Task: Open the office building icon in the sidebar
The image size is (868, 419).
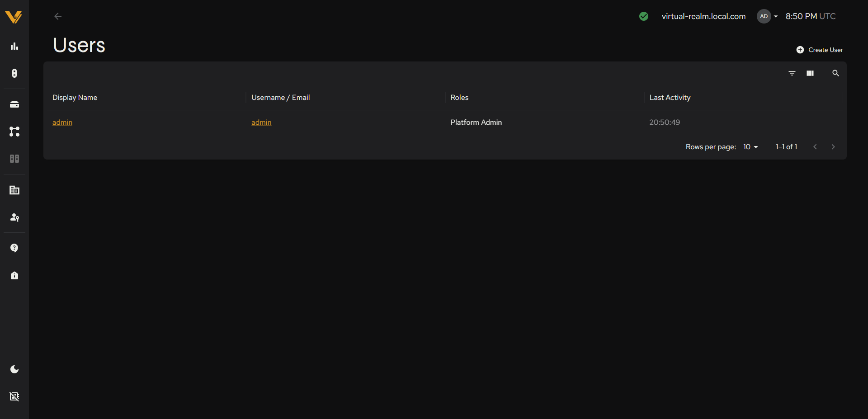Action: [x=14, y=190]
